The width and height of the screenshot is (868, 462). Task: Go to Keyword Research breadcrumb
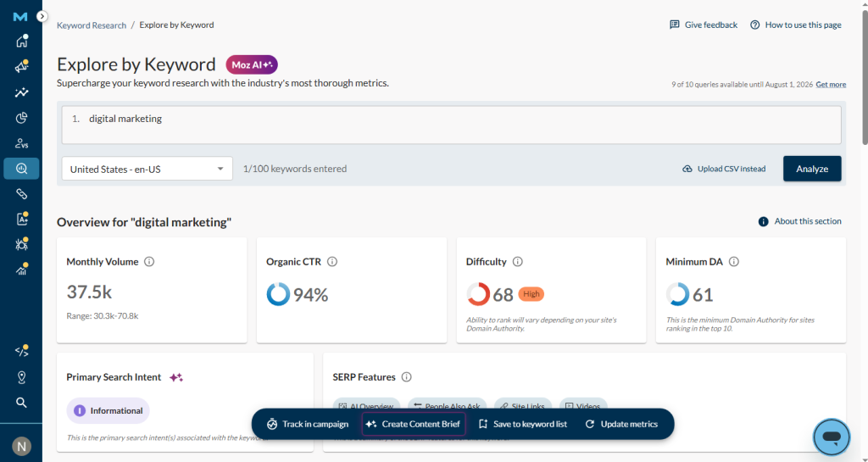(92, 25)
